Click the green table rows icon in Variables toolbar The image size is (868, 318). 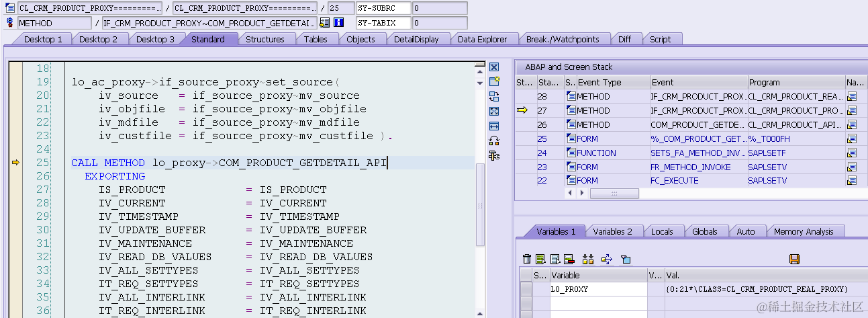(540, 259)
